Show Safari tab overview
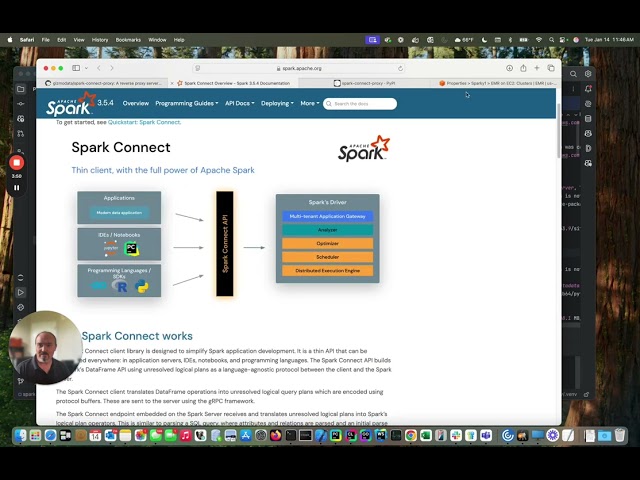Viewport: 640px width, 480px height. (551, 68)
